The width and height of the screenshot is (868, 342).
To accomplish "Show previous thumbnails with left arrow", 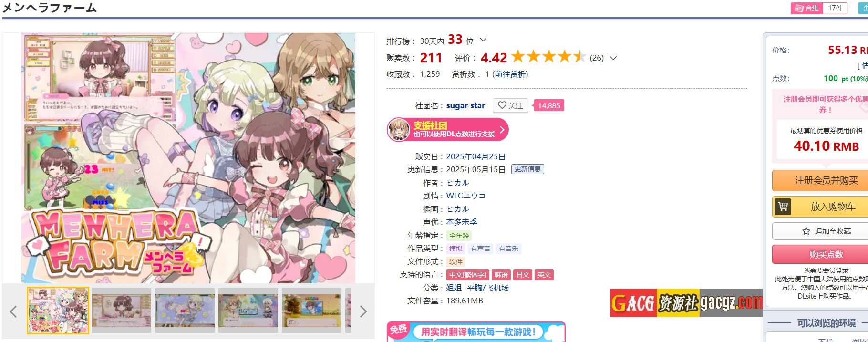I will pos(13,311).
